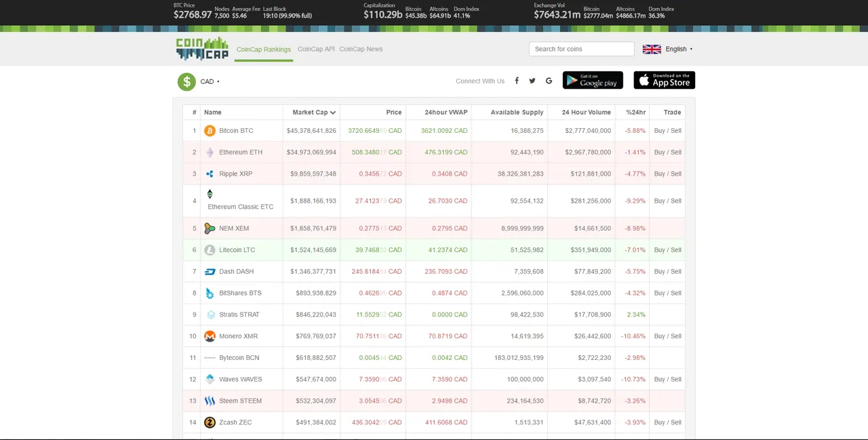This screenshot has height=440, width=868.
Task: Click Buy / Sell for Waves
Action: point(668,380)
